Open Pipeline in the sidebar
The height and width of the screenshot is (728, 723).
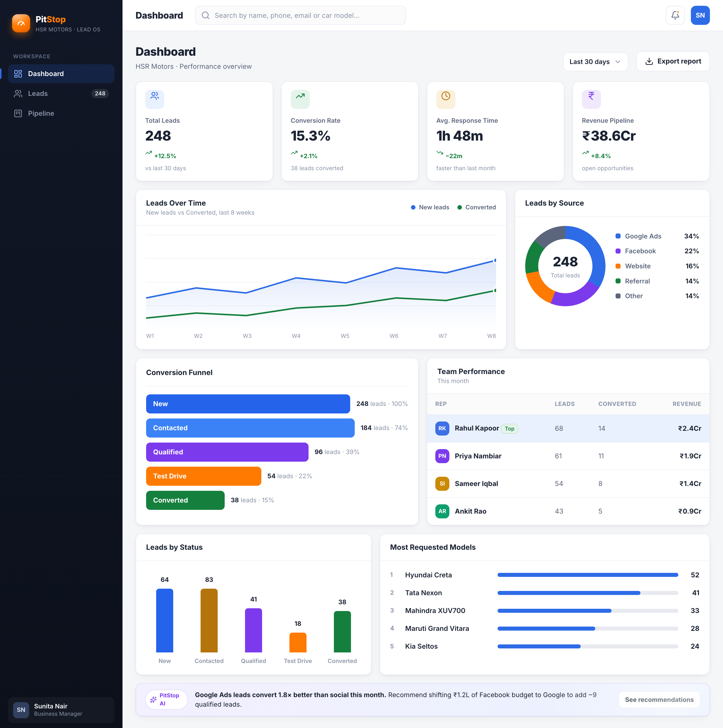click(x=61, y=113)
